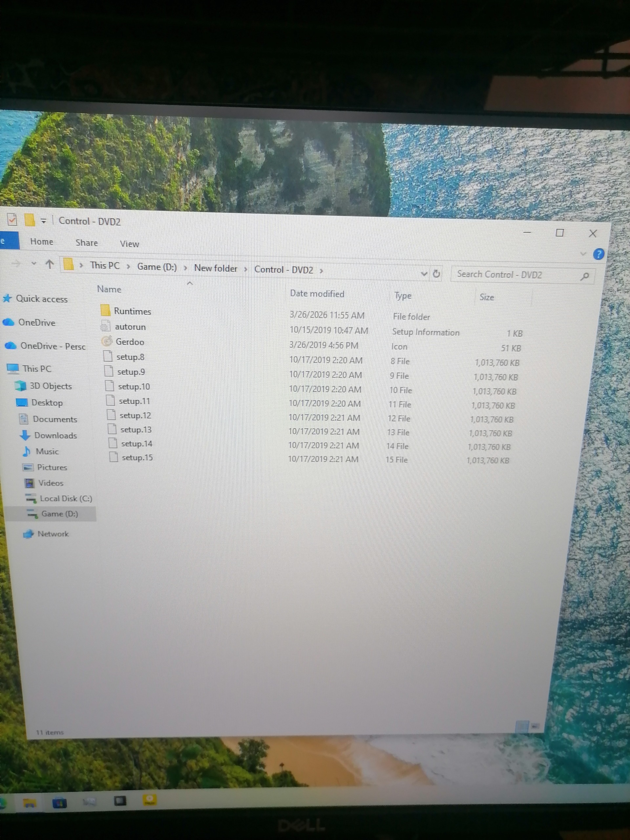Switch to Details view in status bar
Image resolution: width=630 pixels, height=840 pixels.
click(x=522, y=726)
